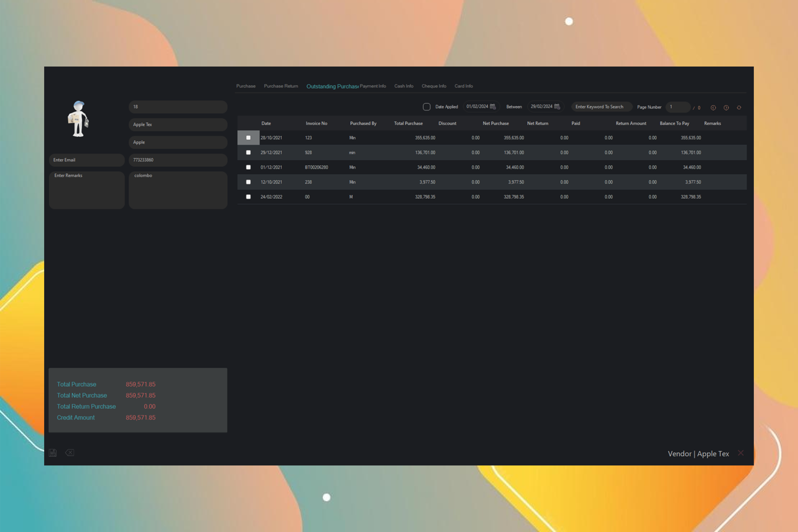Select the date cell 29/12/2021
This screenshot has width=798, height=532.
[x=271, y=152]
